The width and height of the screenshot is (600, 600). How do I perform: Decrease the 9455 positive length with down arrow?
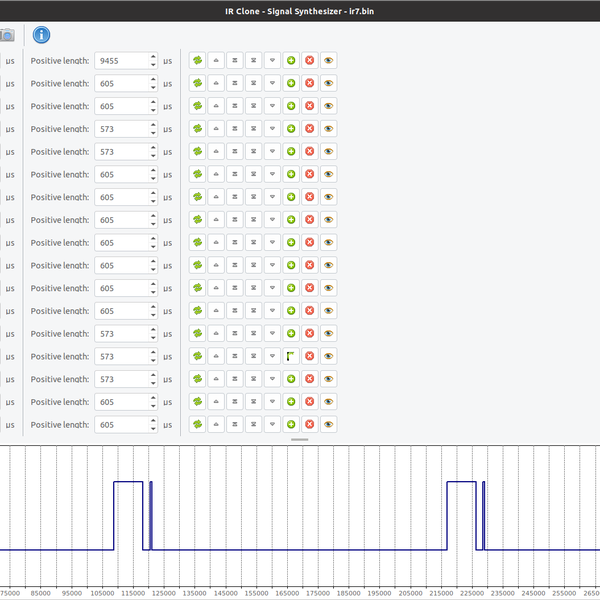tap(153, 66)
